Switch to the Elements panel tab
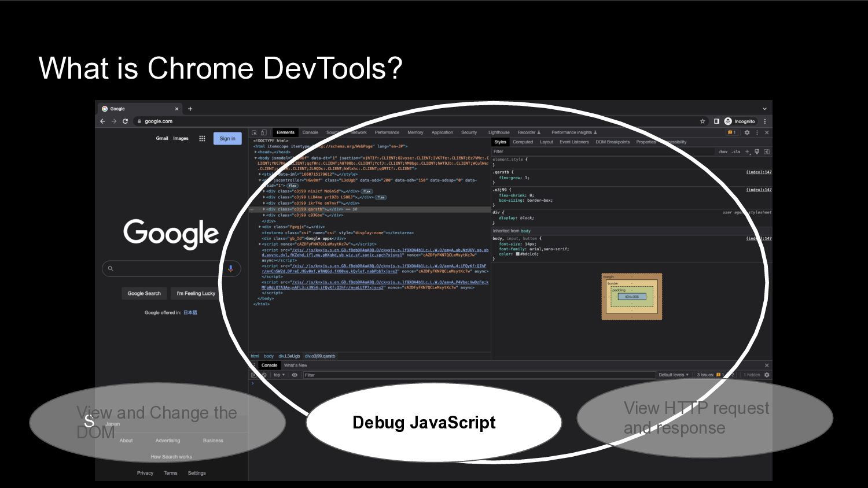The image size is (868, 488). (285, 132)
